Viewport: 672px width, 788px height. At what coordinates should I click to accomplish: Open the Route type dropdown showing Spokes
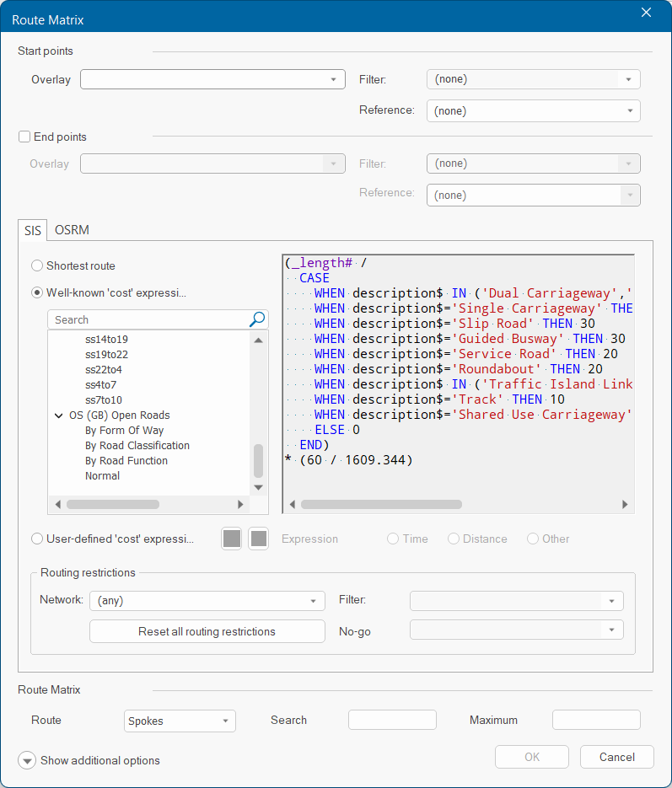180,721
